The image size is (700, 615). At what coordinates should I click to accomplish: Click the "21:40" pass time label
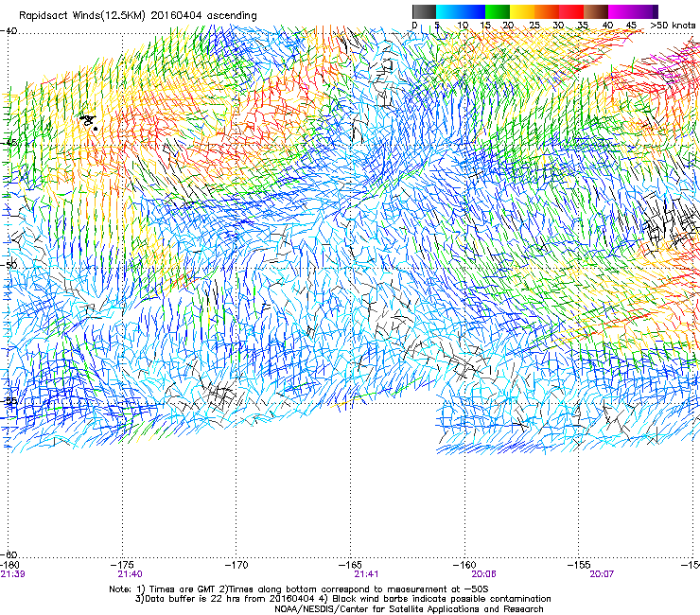point(130,574)
